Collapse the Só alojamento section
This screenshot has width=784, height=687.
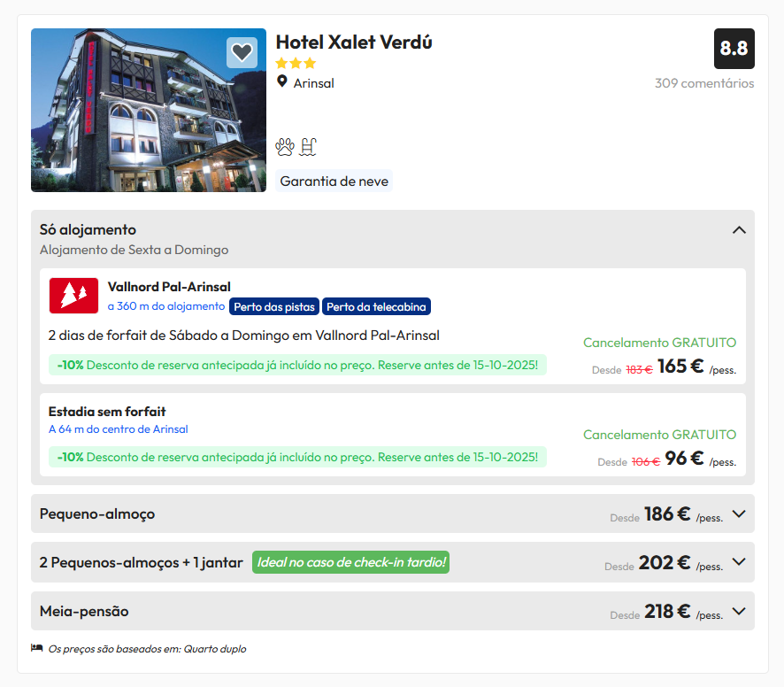739,230
